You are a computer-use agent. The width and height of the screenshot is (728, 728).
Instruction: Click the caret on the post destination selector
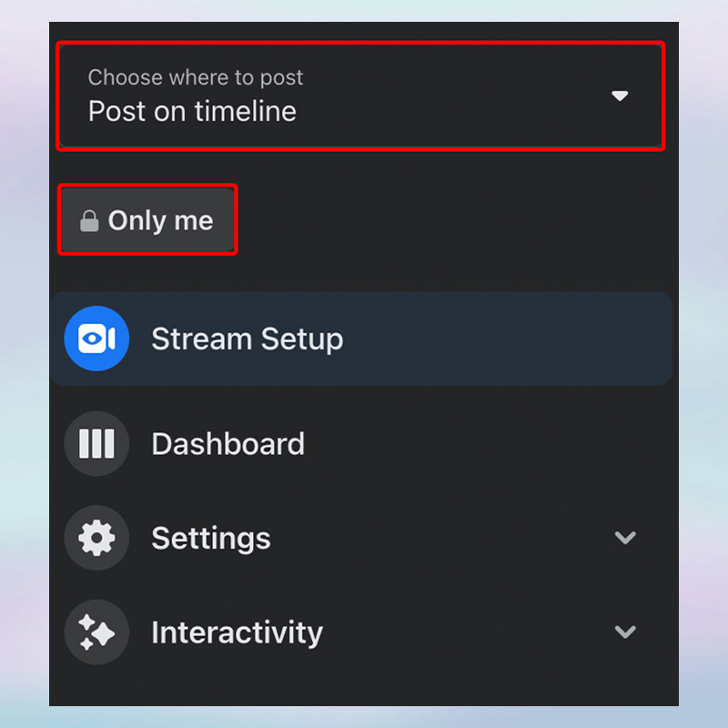point(620,95)
